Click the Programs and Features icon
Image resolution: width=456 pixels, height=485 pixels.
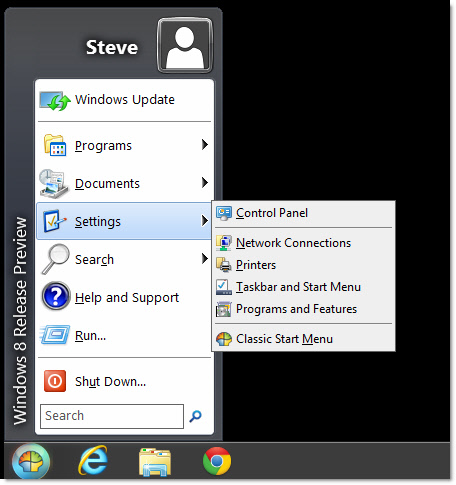[x=224, y=309]
